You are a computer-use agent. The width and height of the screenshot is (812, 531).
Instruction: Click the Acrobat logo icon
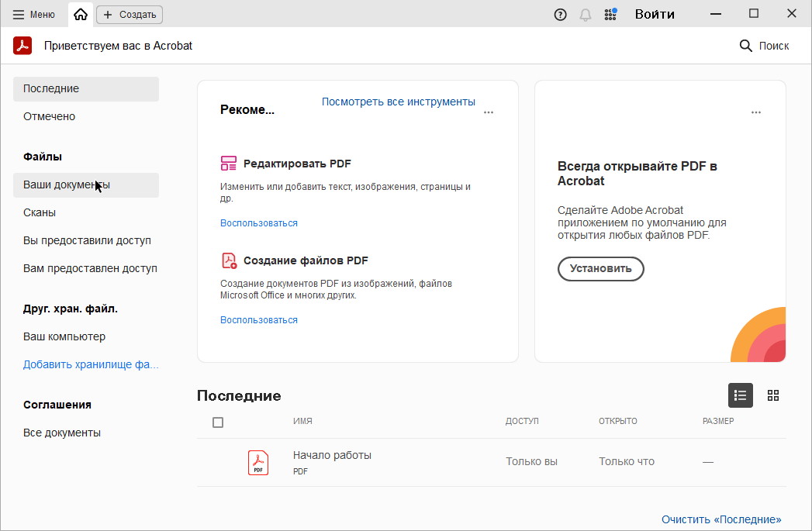pos(22,46)
